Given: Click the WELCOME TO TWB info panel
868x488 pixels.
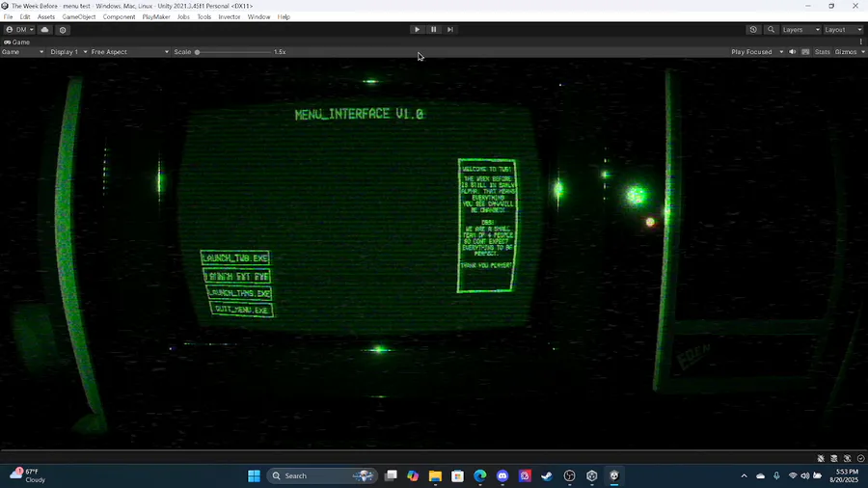Looking at the screenshot, I should pos(487,226).
